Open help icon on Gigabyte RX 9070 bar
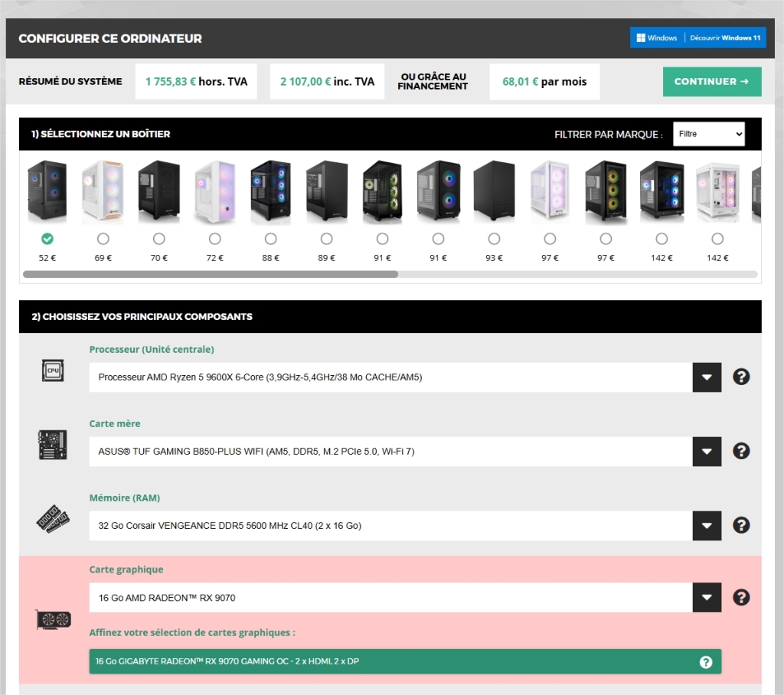 [x=705, y=662]
